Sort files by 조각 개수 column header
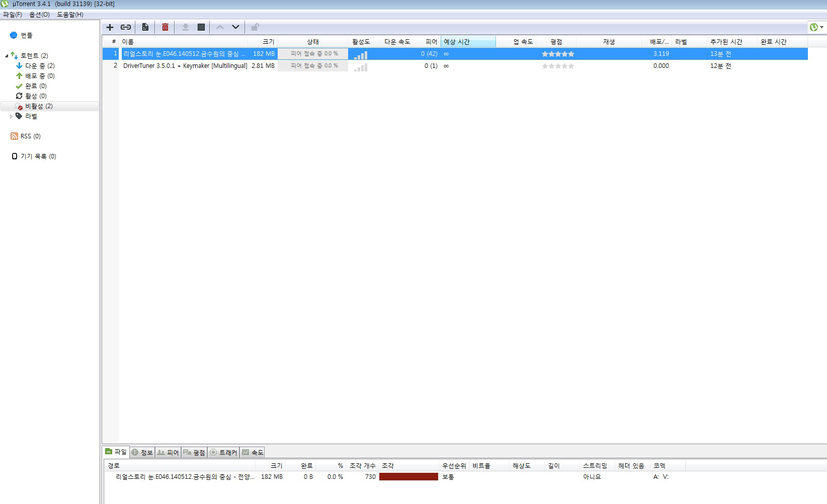Viewport: 827px width, 504px height. point(362,466)
